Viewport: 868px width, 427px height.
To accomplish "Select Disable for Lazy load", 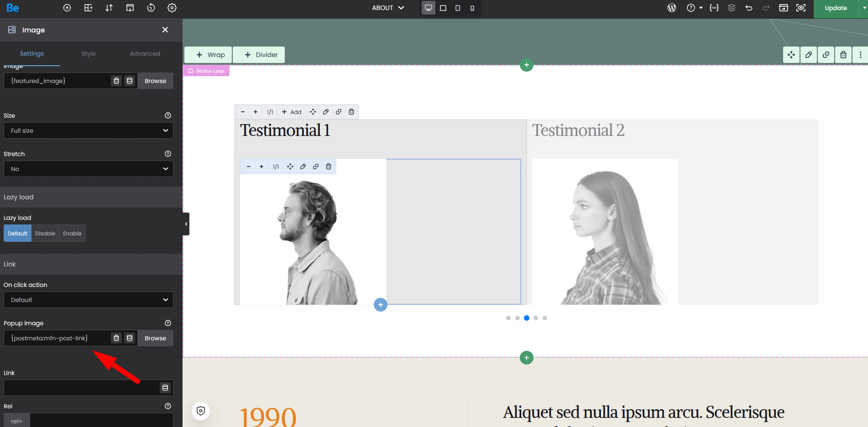I will (45, 233).
